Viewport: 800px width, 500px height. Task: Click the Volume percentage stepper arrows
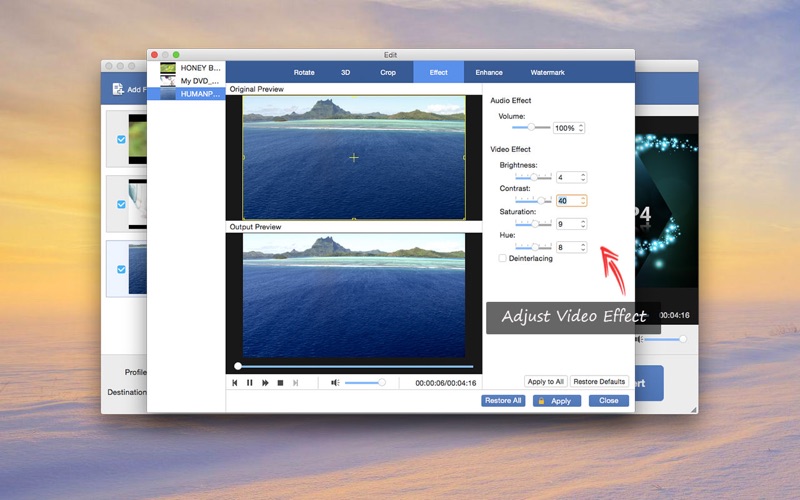click(x=581, y=128)
